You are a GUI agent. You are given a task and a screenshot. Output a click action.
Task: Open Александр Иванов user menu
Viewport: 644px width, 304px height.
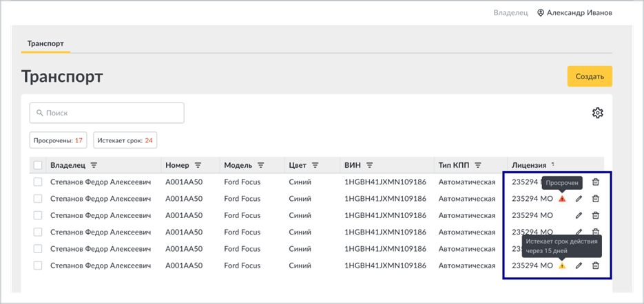[574, 12]
